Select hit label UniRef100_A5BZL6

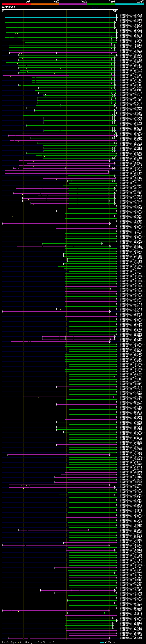tap(131, 45)
